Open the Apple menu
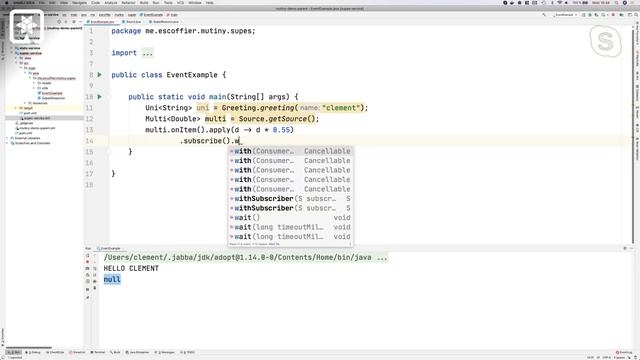Screen dimensions: 640x360 (x=7, y=3)
